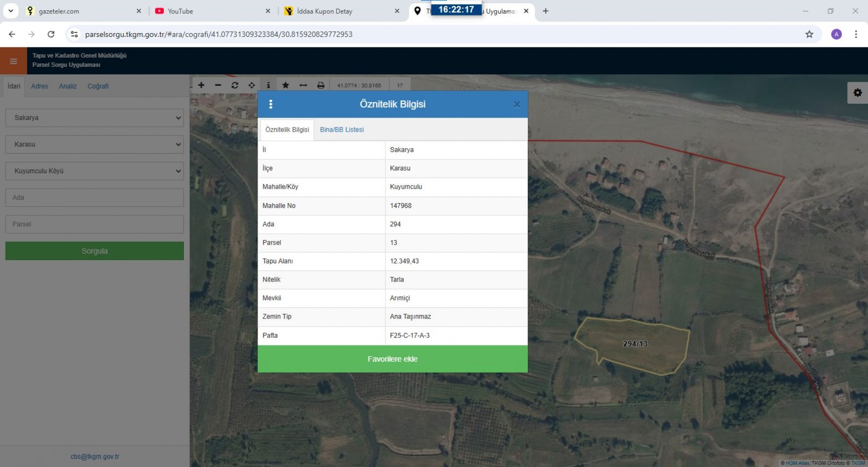
Task: Run the query with Sorgula button
Action: coord(95,251)
